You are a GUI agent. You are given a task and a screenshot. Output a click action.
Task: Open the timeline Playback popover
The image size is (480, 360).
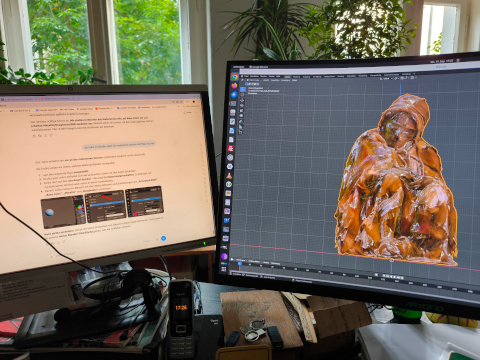[x=242, y=260]
